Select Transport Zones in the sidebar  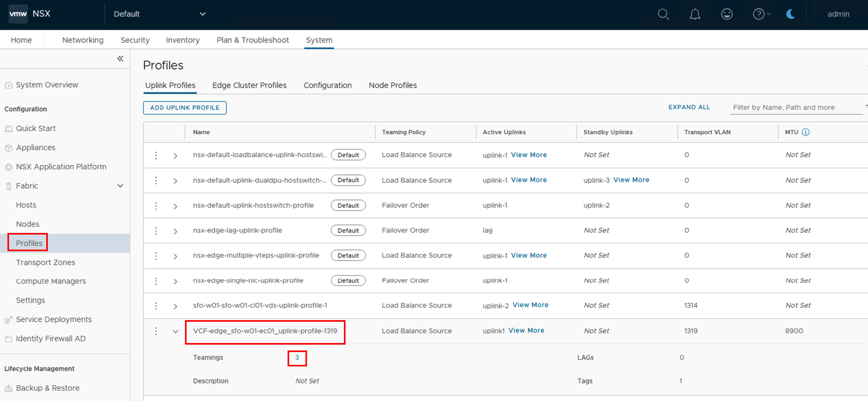[46, 263]
